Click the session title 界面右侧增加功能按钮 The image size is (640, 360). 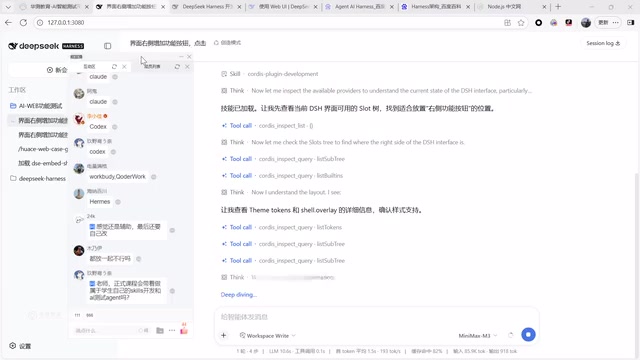click(168, 43)
